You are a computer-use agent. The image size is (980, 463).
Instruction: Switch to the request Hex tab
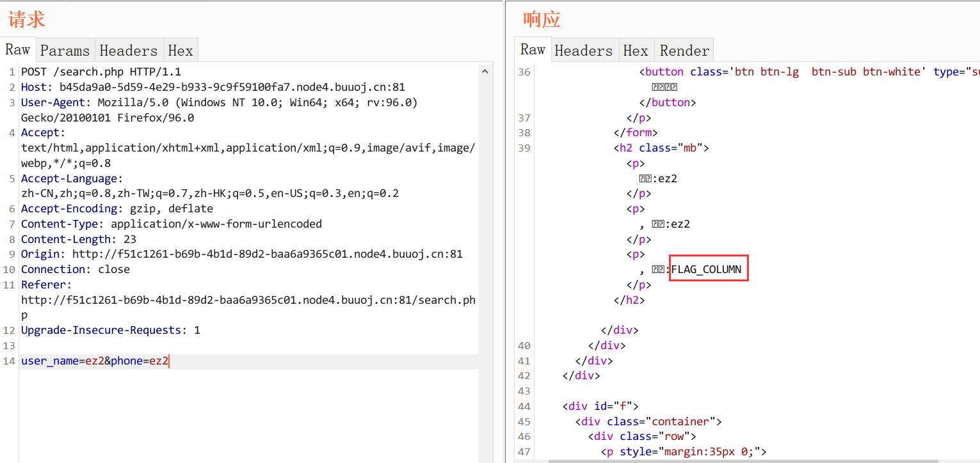click(x=181, y=51)
